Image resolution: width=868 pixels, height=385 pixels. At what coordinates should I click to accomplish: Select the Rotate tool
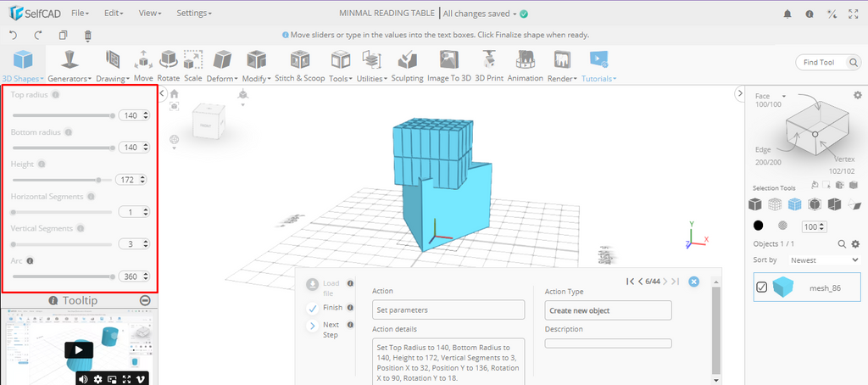(x=169, y=66)
